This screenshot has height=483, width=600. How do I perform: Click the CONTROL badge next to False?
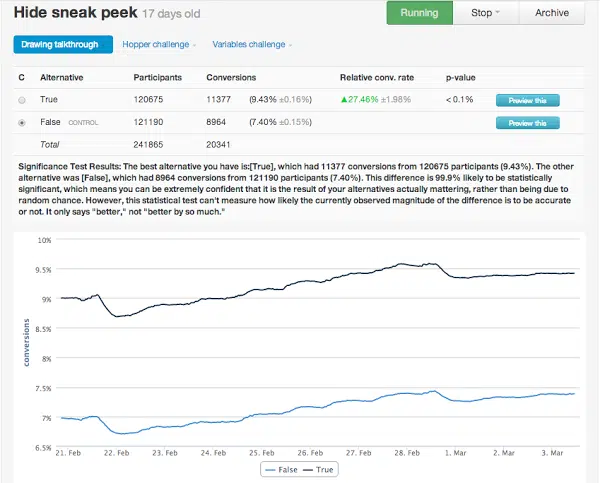[x=84, y=123]
